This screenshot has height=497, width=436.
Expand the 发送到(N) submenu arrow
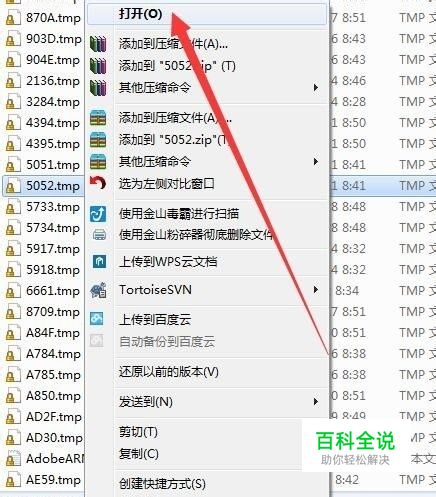click(x=316, y=401)
